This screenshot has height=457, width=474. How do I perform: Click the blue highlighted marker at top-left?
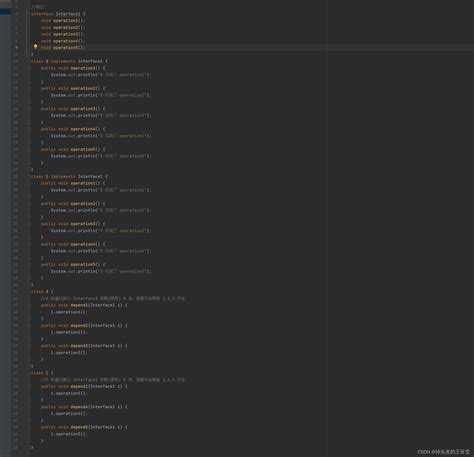[6, 12]
